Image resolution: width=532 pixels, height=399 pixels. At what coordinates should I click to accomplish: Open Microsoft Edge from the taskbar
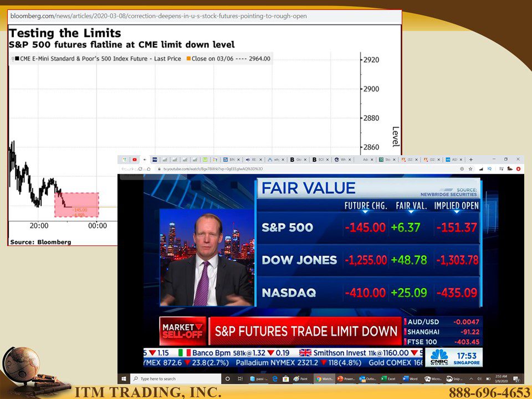275,378
